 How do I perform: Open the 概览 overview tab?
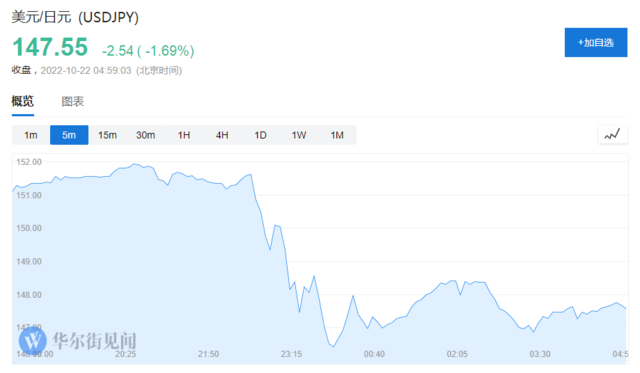click(22, 101)
